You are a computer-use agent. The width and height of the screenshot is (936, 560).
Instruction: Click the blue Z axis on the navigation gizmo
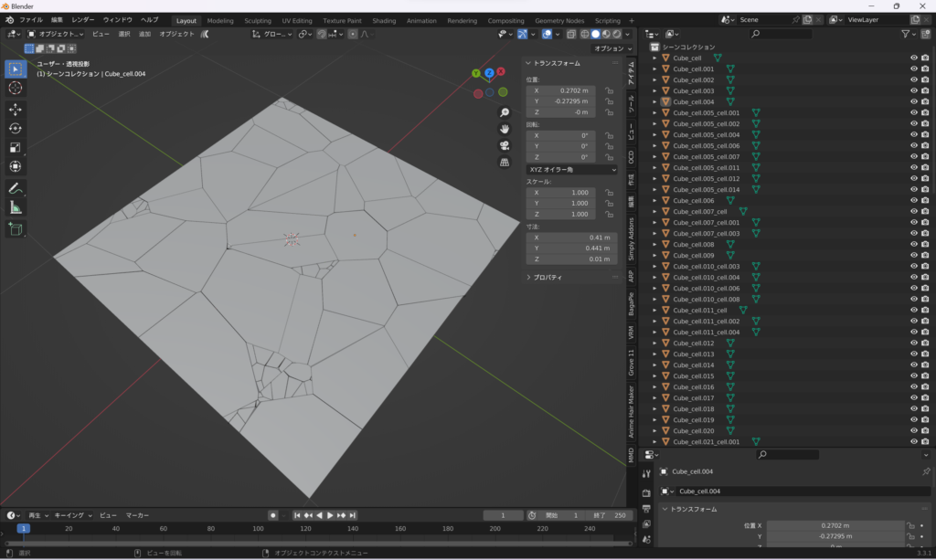coord(489,72)
